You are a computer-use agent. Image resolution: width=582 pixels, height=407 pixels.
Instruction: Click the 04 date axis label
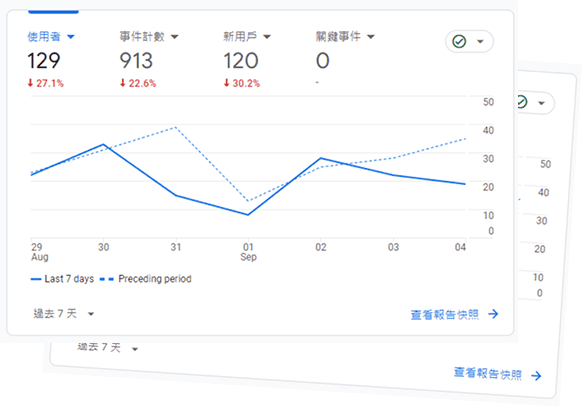[460, 247]
